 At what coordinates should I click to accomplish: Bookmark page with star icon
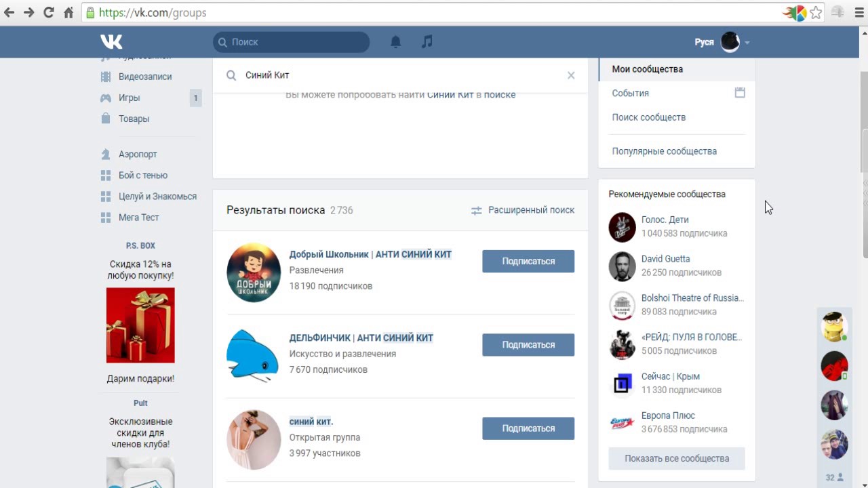[x=816, y=12]
